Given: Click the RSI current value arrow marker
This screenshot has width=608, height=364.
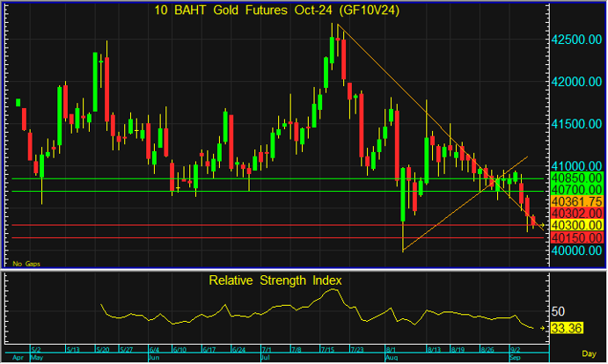Looking at the screenshot, I should tap(542, 329).
